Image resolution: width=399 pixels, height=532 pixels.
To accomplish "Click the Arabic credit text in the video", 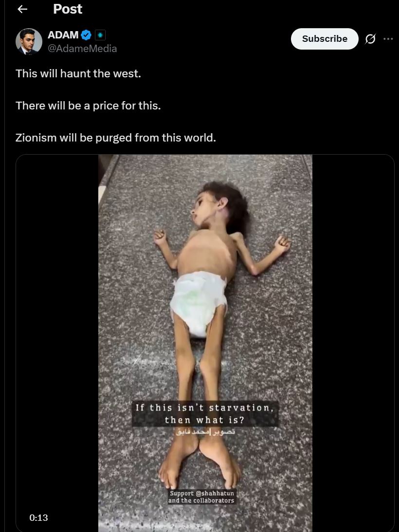I will [205, 432].
